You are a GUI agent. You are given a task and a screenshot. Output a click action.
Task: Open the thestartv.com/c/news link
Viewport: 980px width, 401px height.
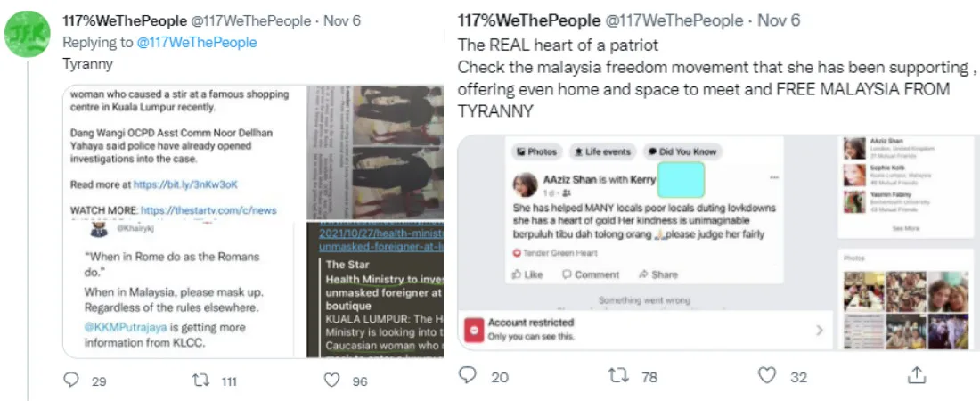pyautogui.click(x=208, y=210)
